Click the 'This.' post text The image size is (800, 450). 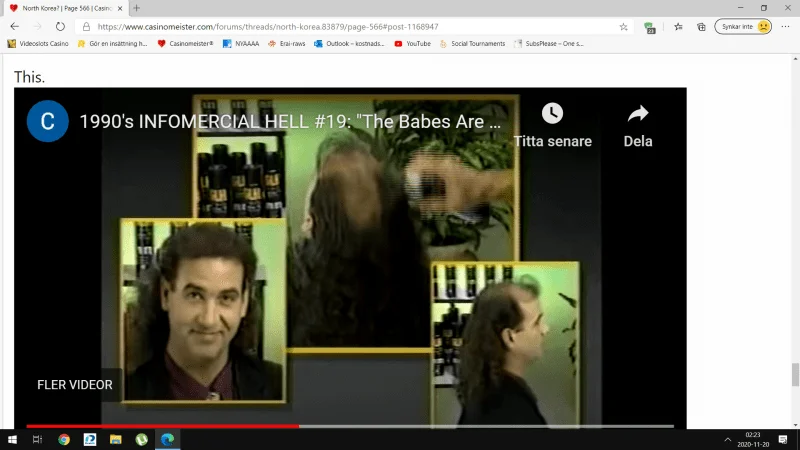click(x=30, y=77)
